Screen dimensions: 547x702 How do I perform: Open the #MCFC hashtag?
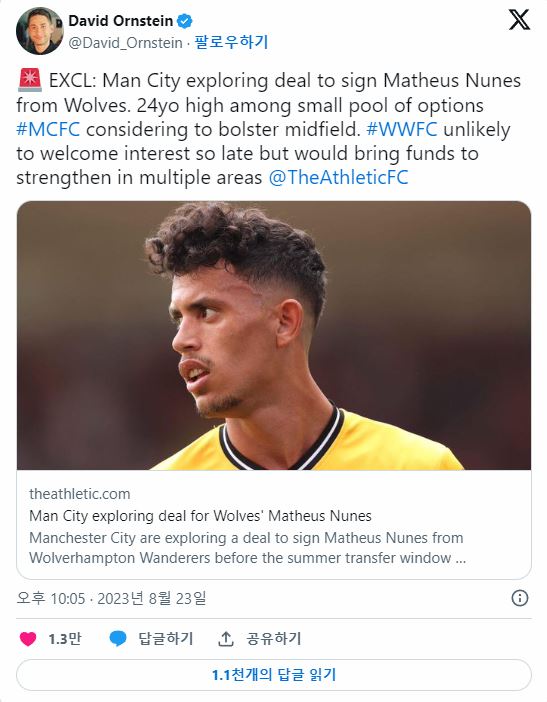48,129
